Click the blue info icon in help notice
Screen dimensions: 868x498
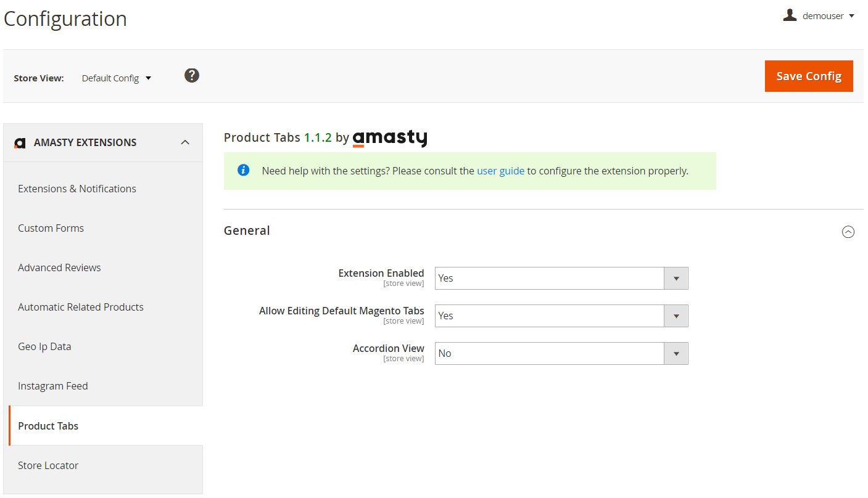pos(243,170)
